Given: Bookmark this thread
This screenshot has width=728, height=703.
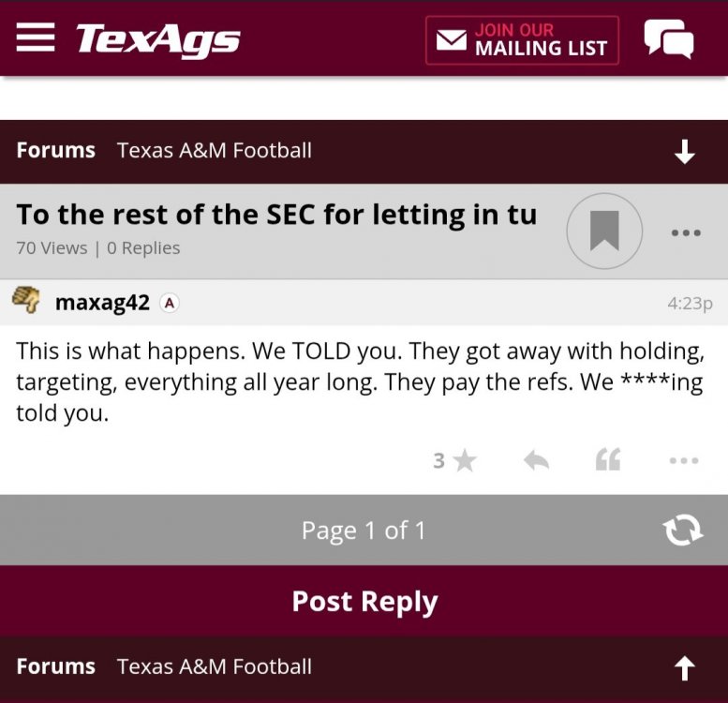Looking at the screenshot, I should point(604,231).
